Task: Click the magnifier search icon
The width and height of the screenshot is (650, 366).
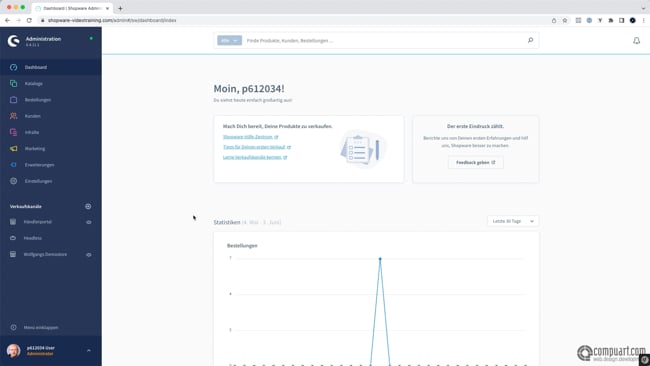Action: [530, 40]
